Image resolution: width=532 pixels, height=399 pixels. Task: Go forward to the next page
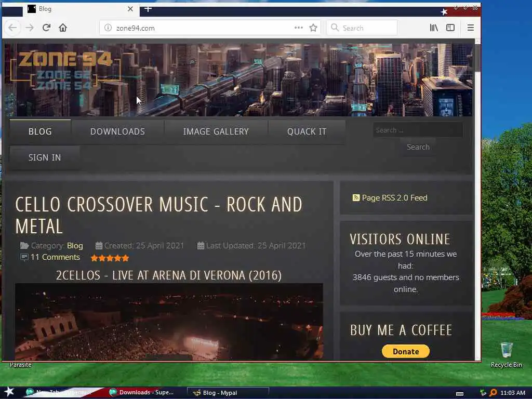pyautogui.click(x=30, y=28)
